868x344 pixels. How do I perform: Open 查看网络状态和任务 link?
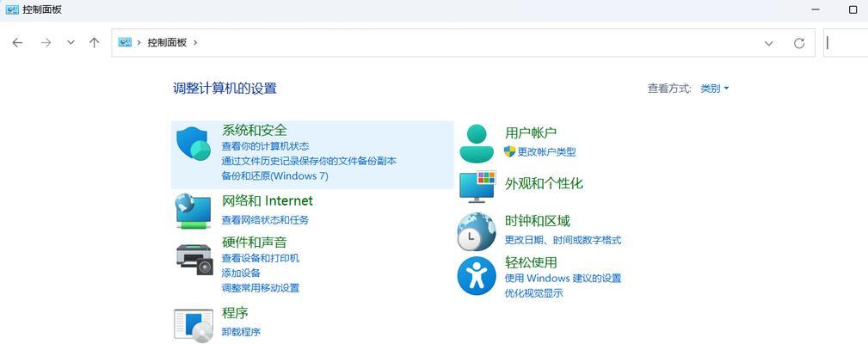(265, 220)
